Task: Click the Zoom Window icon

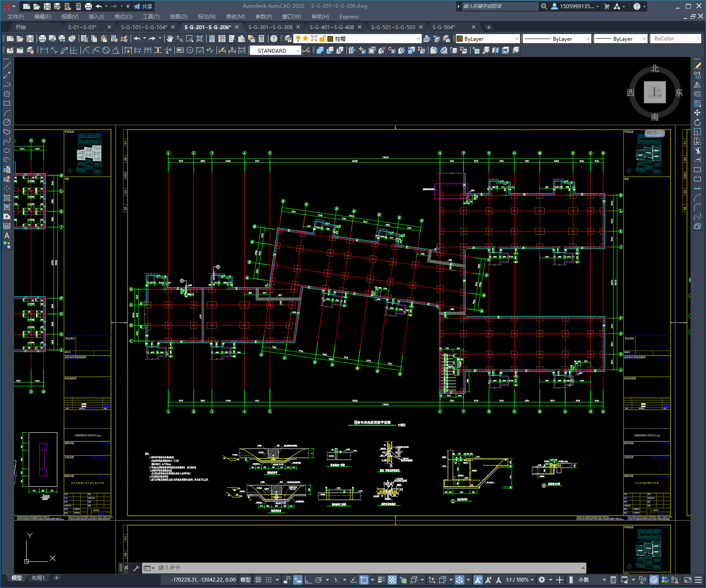Action: tap(190, 39)
